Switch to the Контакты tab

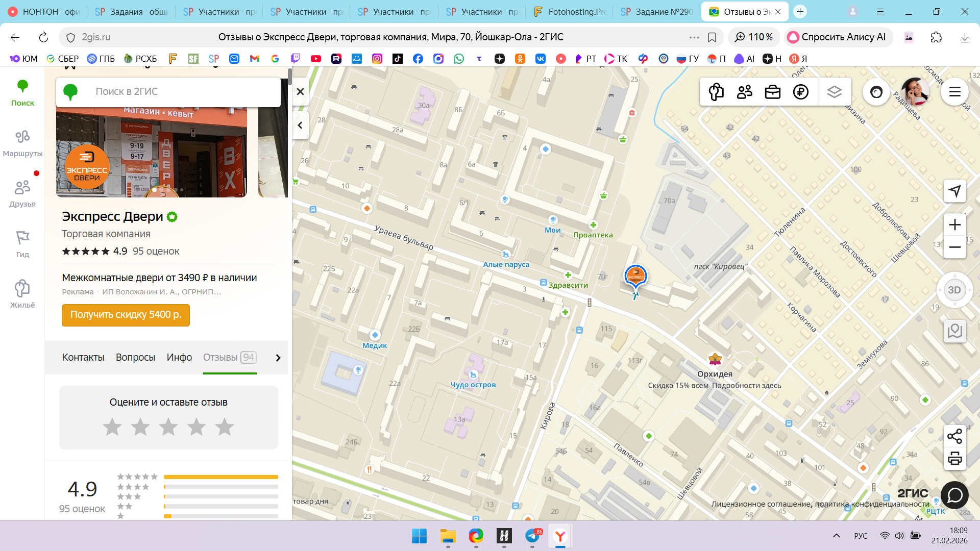(x=83, y=358)
